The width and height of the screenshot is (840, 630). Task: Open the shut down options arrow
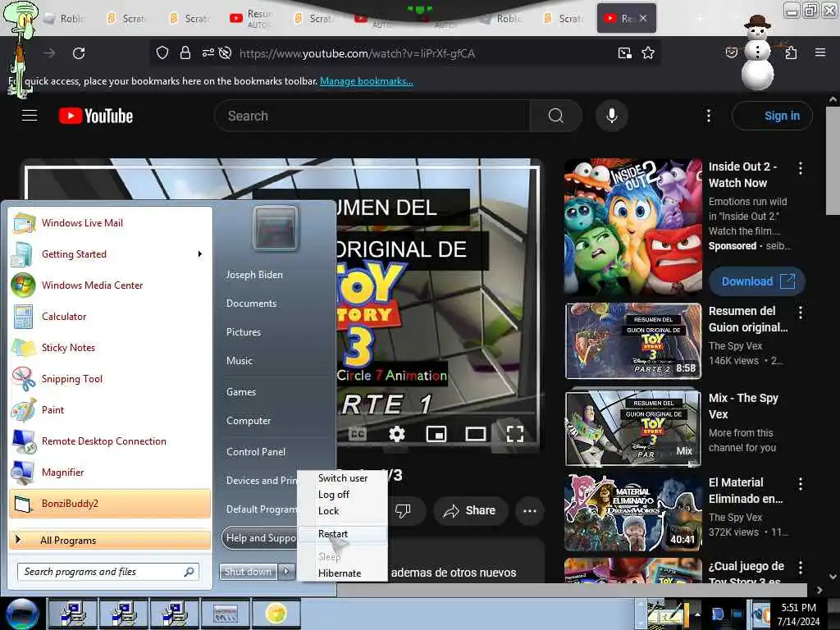pyautogui.click(x=286, y=572)
